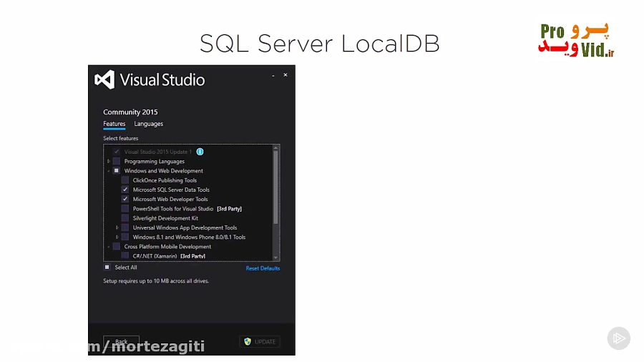Expand Universal Windows App Development Tools
Image resolution: width=644 pixels, height=362 pixels.
coord(117,228)
